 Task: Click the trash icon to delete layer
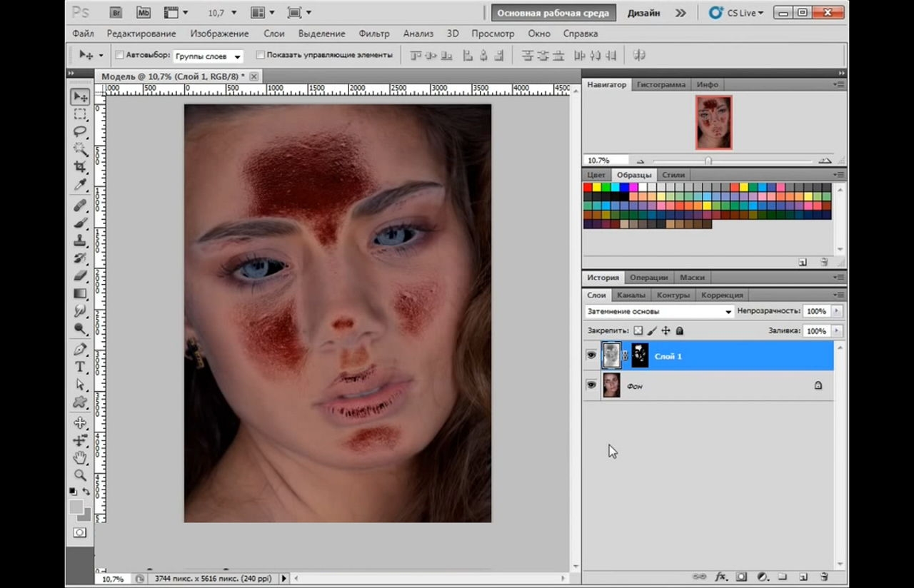click(x=823, y=577)
